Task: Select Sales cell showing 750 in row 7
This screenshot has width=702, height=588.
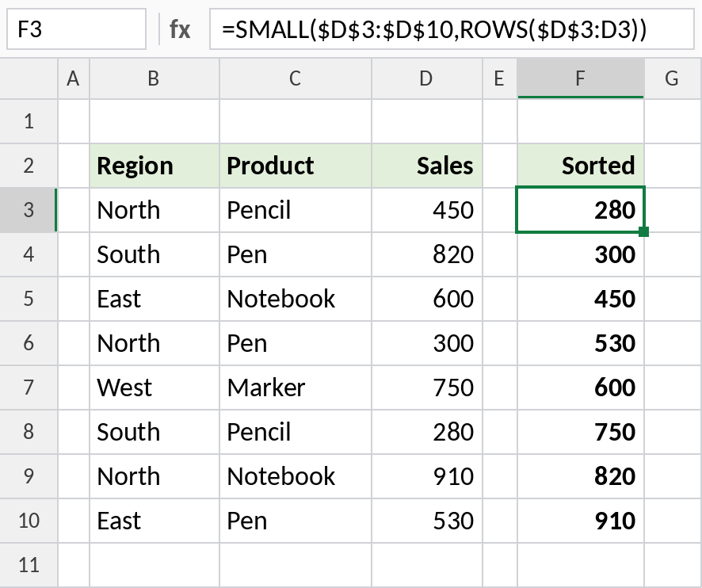Action: (427, 388)
